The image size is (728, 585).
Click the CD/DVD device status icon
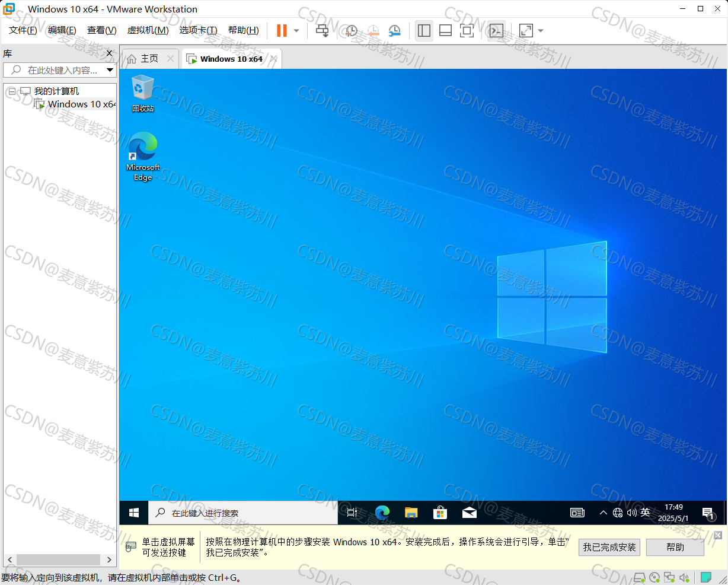click(654, 577)
